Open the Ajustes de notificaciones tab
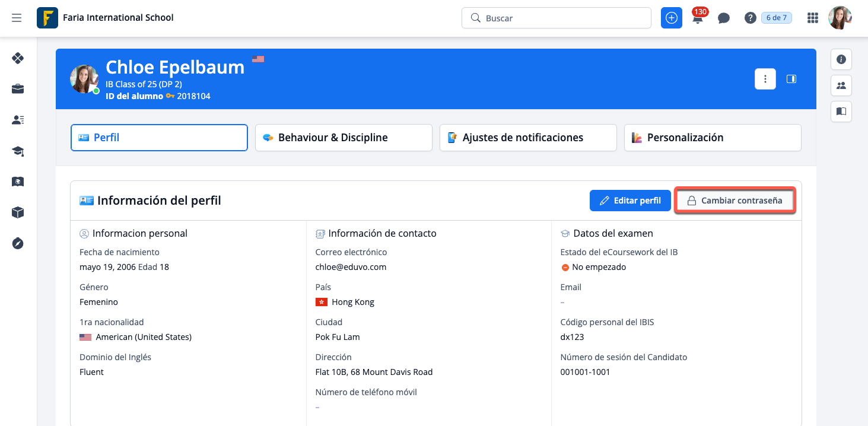 pos(528,138)
